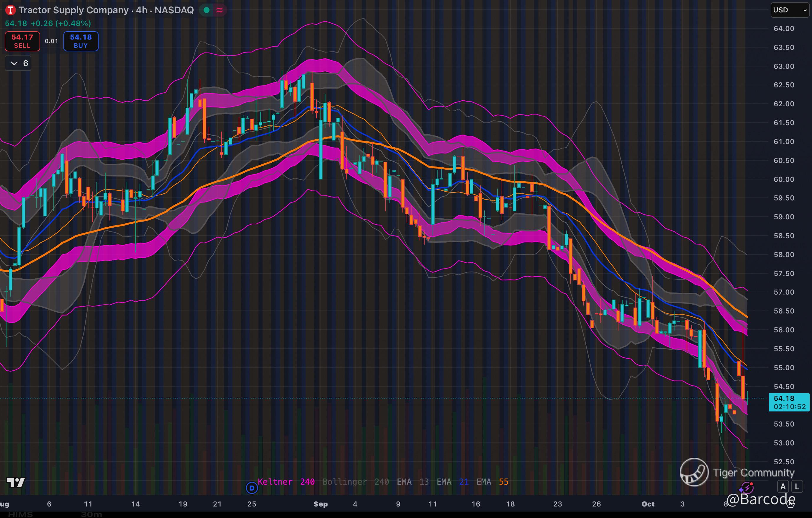Screen dimensions: 812x518
Task: Click the Tiger Community logo watermark
Action: tap(694, 472)
